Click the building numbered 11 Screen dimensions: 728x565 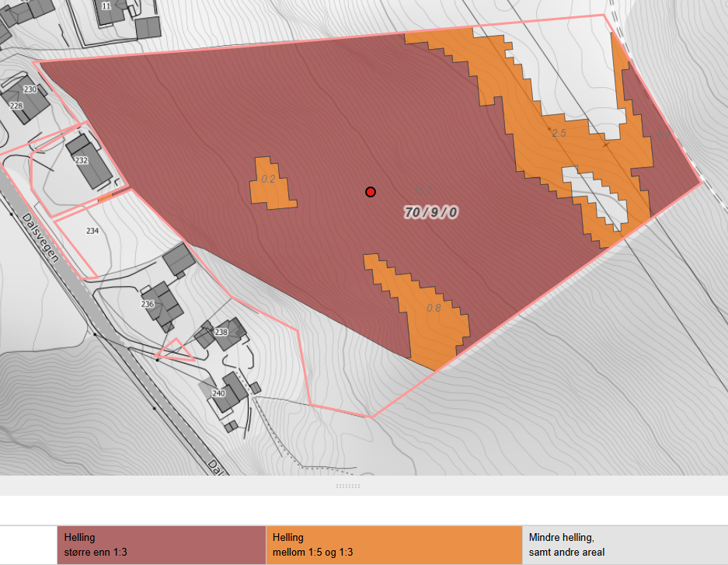coord(111,11)
